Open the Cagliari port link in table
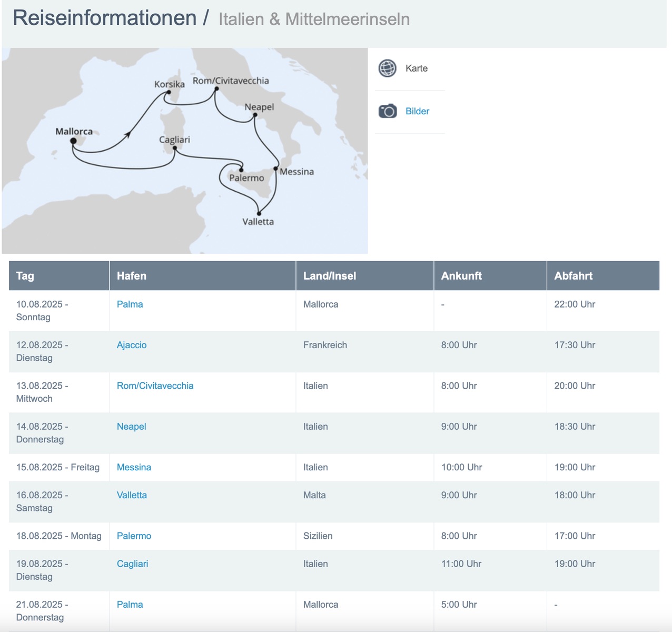The height and width of the screenshot is (632, 672). (x=132, y=564)
